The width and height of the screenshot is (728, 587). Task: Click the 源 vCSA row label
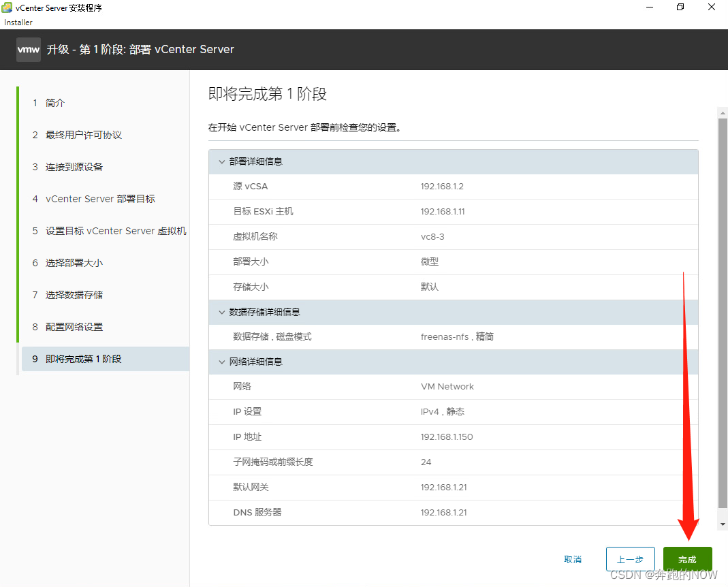pos(250,186)
